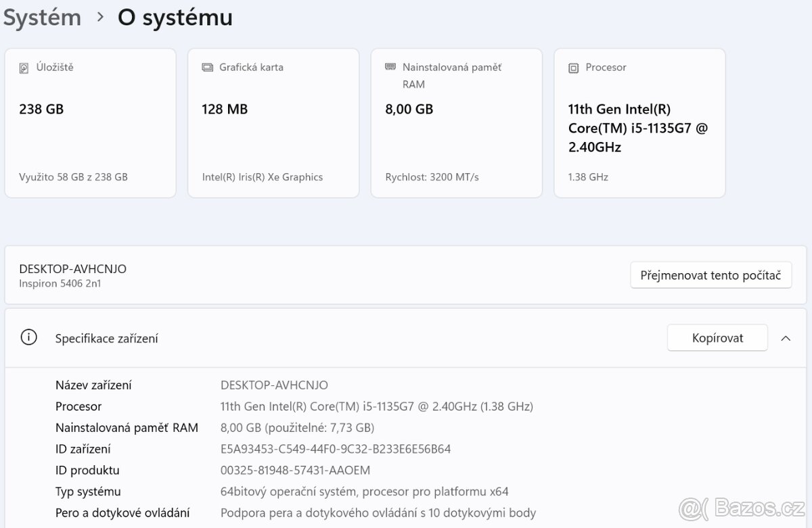Click the Inspiron 5406 2n1 model text
Screen dimensions: 812x528
point(60,283)
